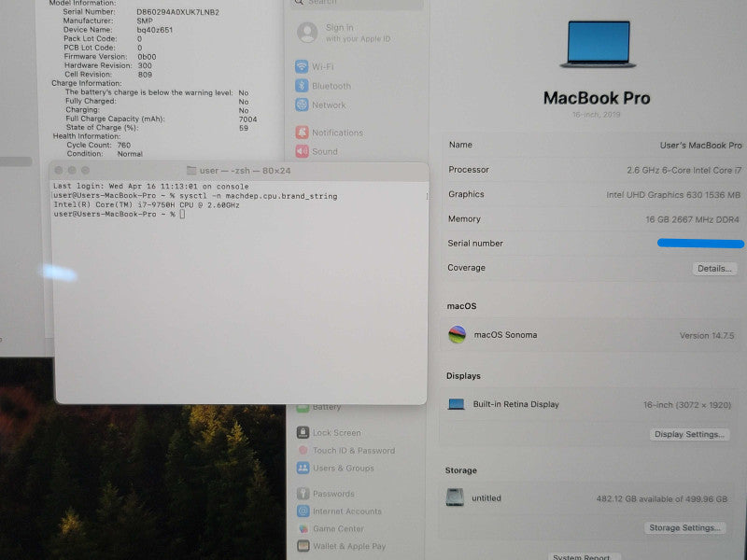This screenshot has height=560, width=747.
Task: Open Sound settings in sidebar
Action: pyautogui.click(x=317, y=151)
